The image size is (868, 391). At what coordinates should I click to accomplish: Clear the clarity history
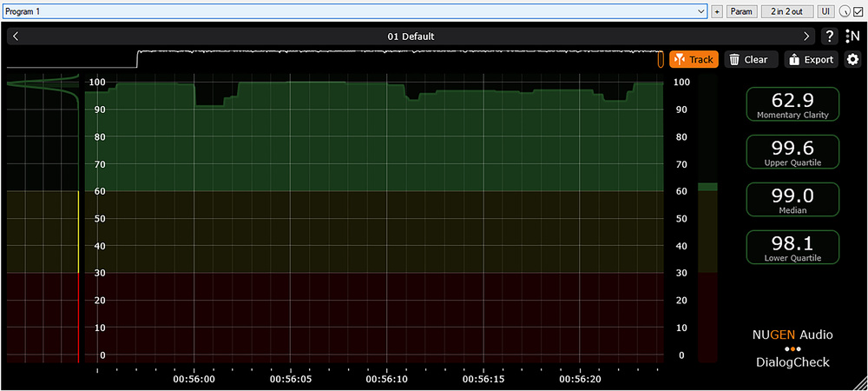pyautogui.click(x=747, y=60)
